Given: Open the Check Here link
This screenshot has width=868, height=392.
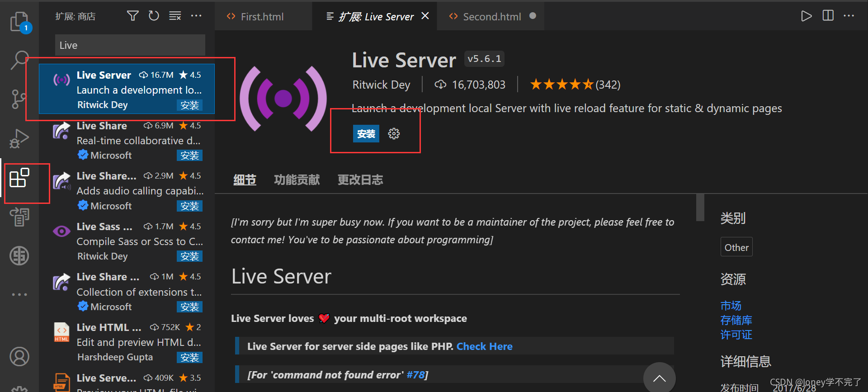Looking at the screenshot, I should (x=484, y=346).
